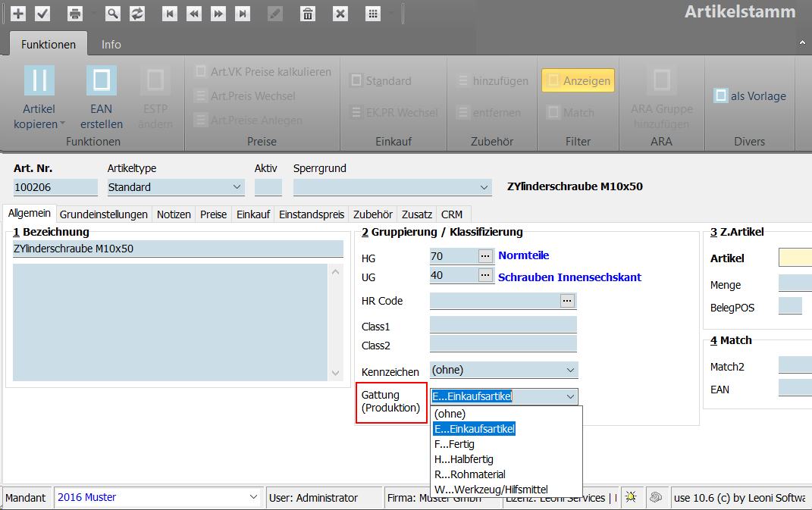This screenshot has width=812, height=510.
Task: Click Zubehör entfernen button
Action: [489, 112]
